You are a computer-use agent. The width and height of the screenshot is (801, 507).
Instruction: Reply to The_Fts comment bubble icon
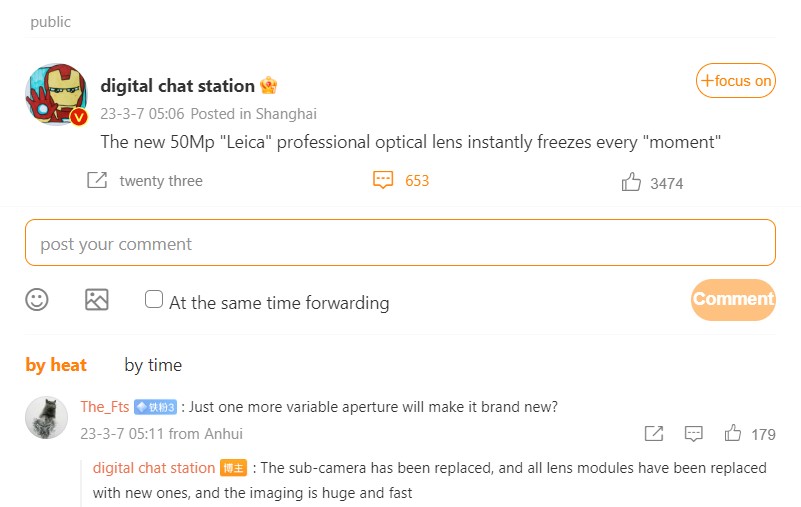[693, 434]
